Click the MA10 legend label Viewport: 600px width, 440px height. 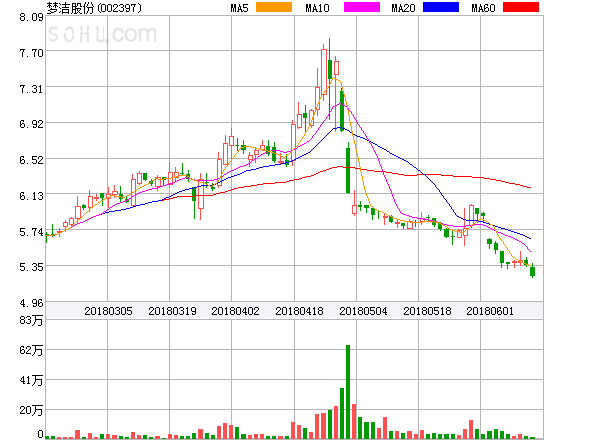click(x=318, y=8)
